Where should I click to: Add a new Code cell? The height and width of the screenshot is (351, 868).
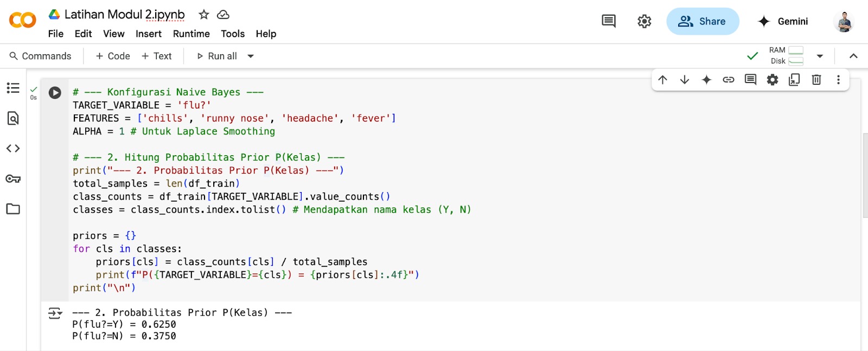(113, 56)
